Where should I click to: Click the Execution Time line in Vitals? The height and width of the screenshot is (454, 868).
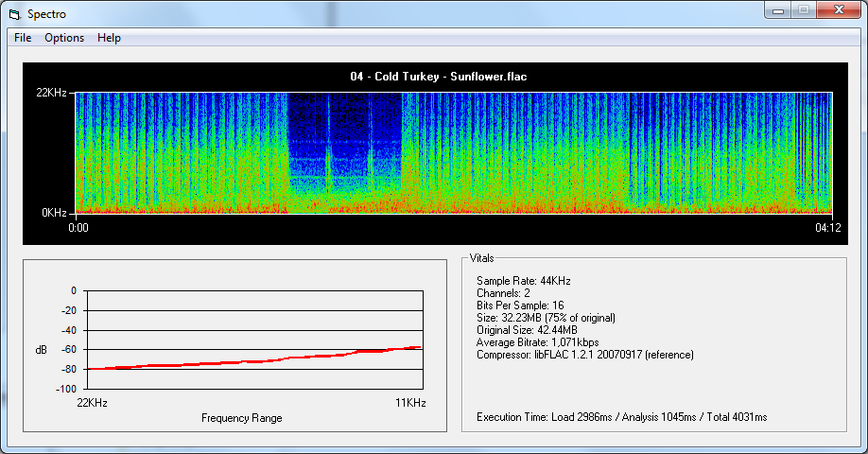(x=621, y=417)
